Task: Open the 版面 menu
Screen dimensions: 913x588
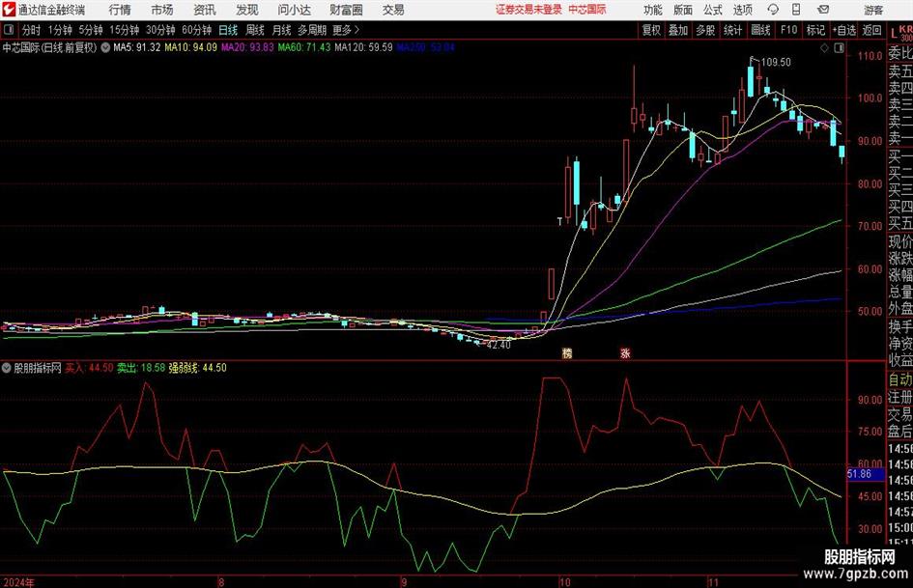Action: [682, 10]
